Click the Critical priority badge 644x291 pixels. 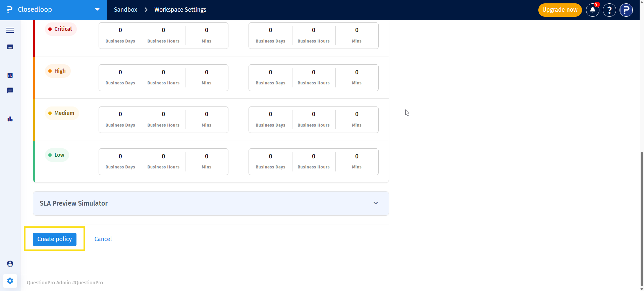pos(61,29)
